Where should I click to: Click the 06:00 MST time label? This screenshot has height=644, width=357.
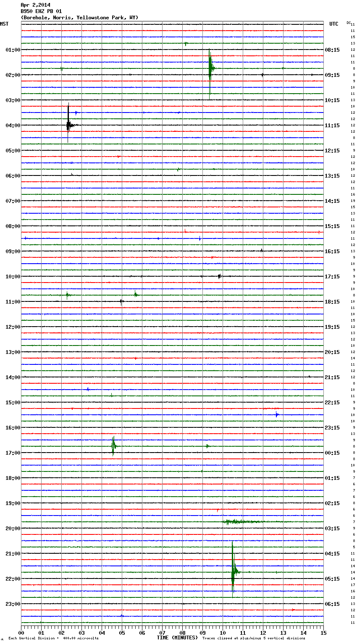pos(13,176)
